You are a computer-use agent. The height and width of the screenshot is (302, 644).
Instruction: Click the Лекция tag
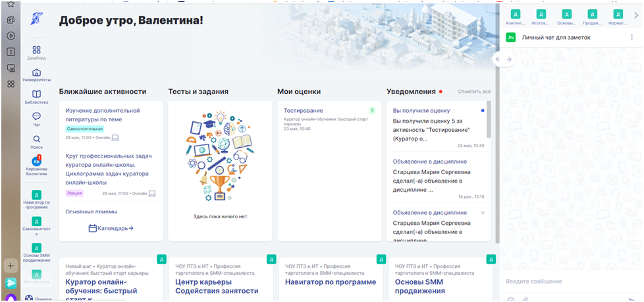point(75,193)
